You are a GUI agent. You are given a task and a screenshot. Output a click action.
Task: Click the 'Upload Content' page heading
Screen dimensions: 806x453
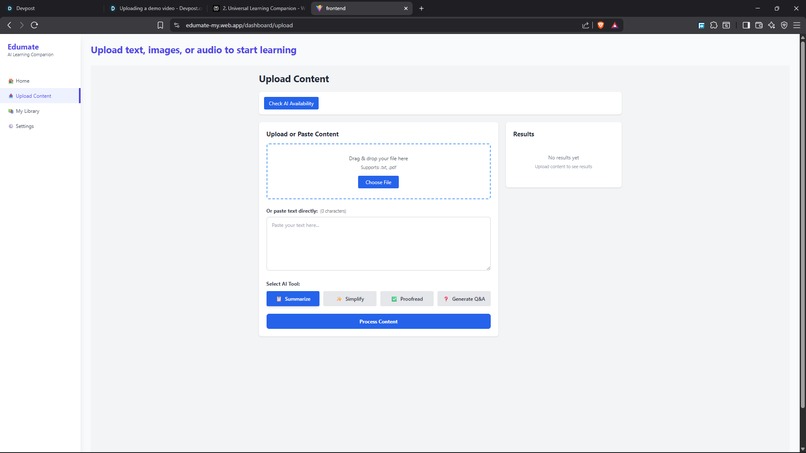click(x=294, y=79)
